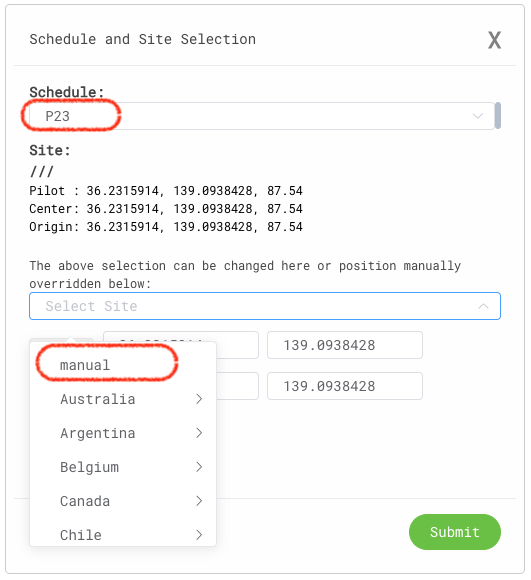Collapse the Select Site dropdown

tap(265, 306)
